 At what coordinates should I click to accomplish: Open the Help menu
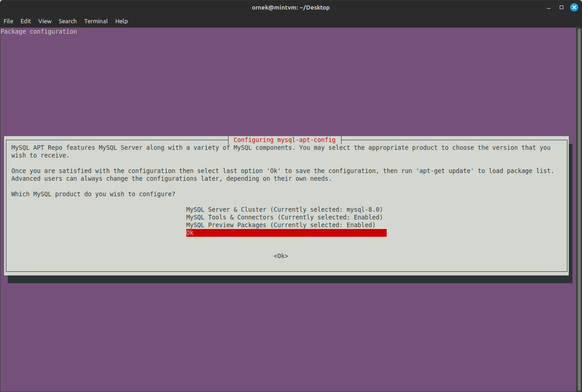121,21
